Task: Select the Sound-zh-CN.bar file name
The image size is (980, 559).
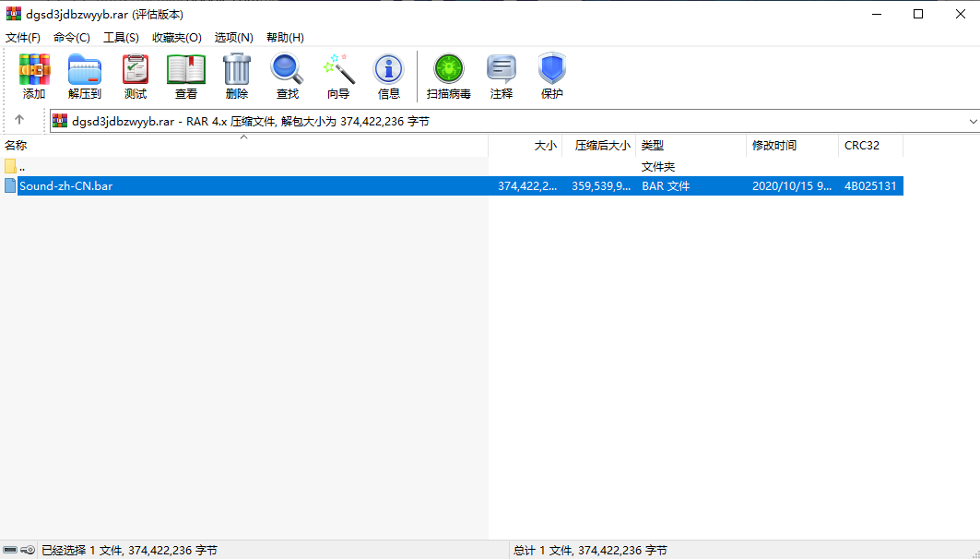Action: click(65, 185)
